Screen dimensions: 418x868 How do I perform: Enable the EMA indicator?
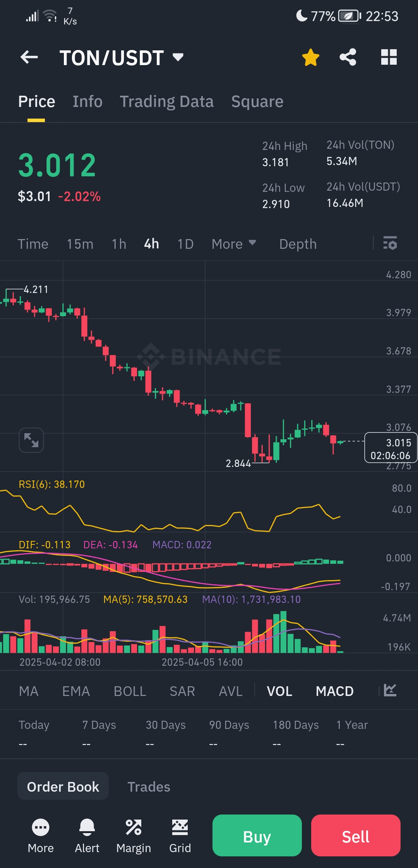click(x=76, y=691)
